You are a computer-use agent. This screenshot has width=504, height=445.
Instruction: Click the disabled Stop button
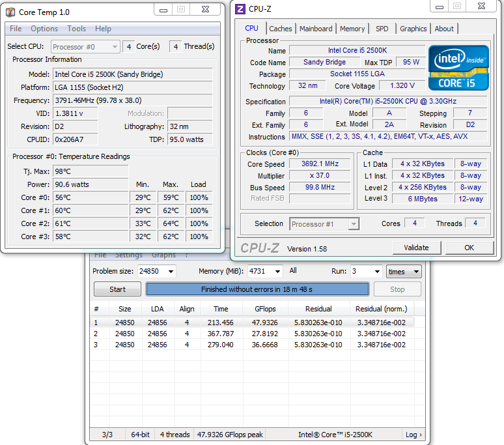pos(397,289)
